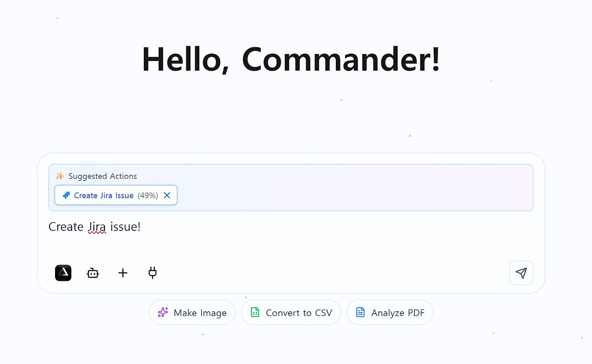592x364 pixels.
Task: Send the message with paper plane icon
Action: [521, 273]
